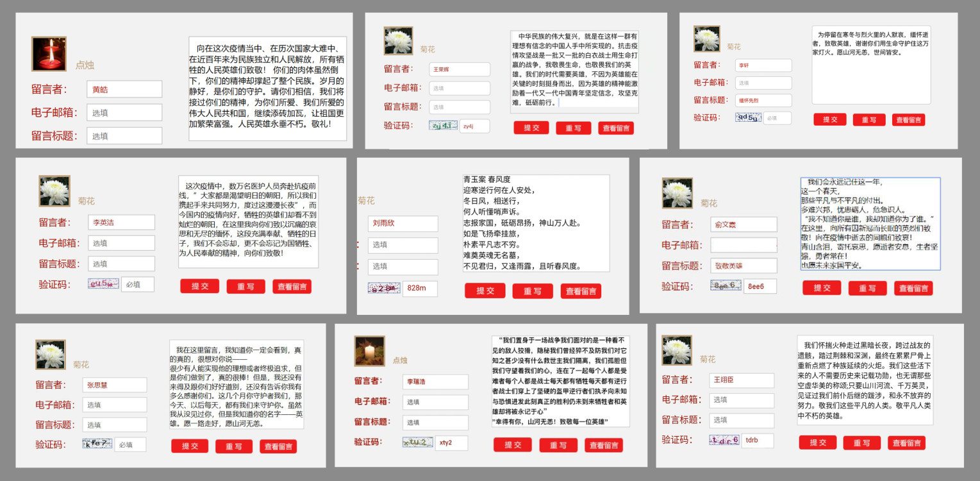The width and height of the screenshot is (980, 481).
Task: Click the 电子邮箱 field in 黄皓's form
Action: click(x=124, y=113)
